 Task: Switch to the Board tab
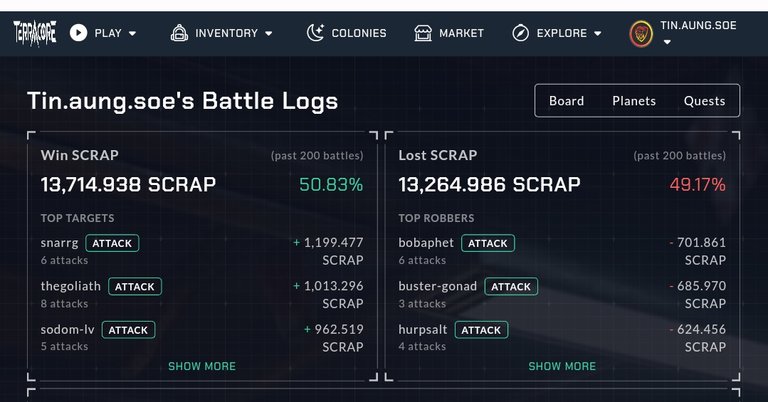566,101
